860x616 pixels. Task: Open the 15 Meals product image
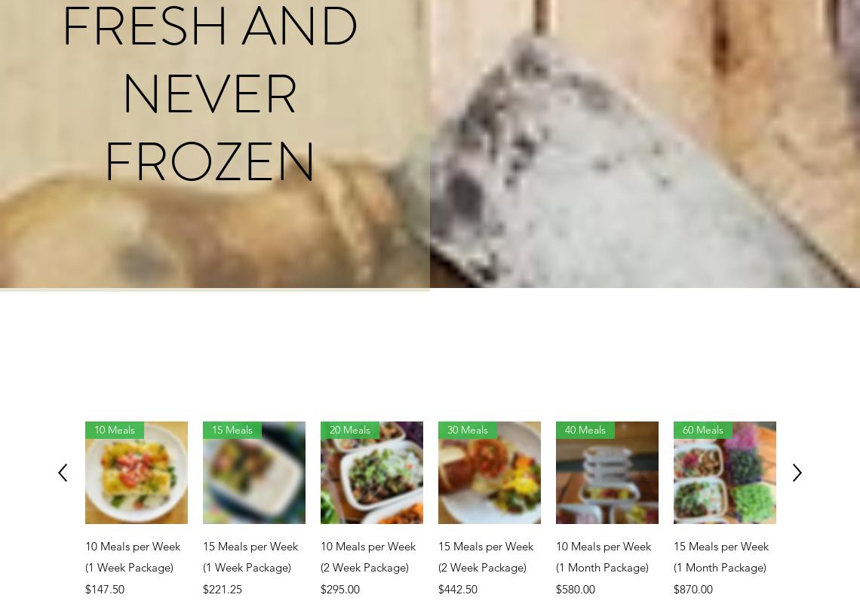pos(254,473)
